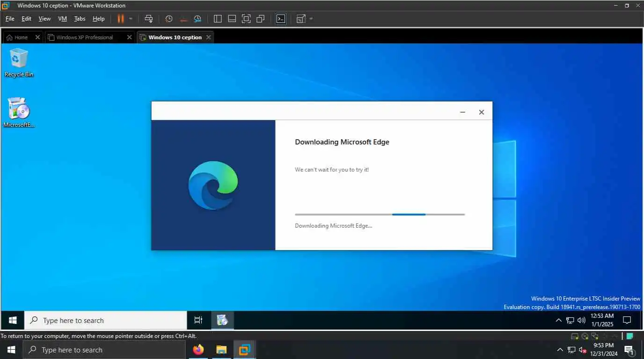The image size is (644, 359).
Task: Click the VMware network adapter status icon
Action: [x=595, y=336]
